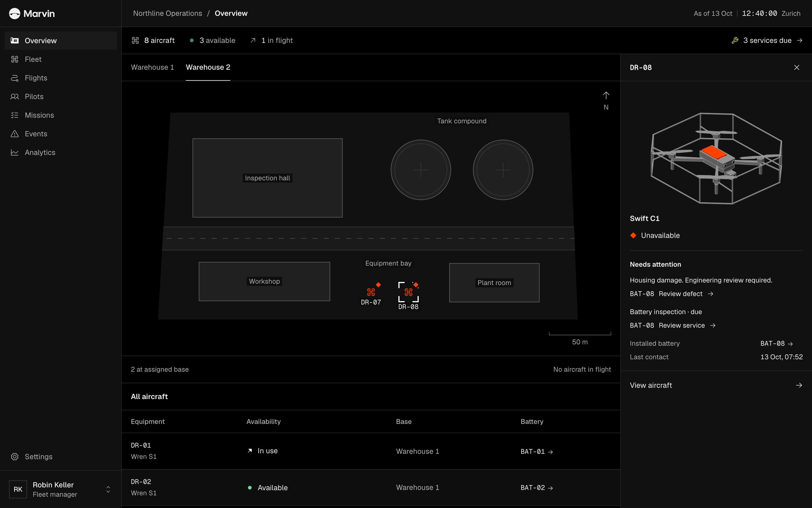The width and height of the screenshot is (812, 508).
Task: Click the Workshop area on map
Action: (x=264, y=282)
